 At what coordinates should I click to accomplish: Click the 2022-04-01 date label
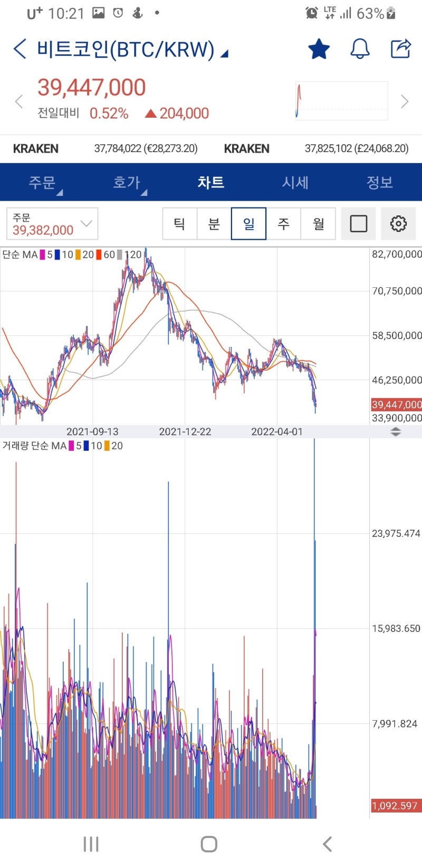click(277, 431)
